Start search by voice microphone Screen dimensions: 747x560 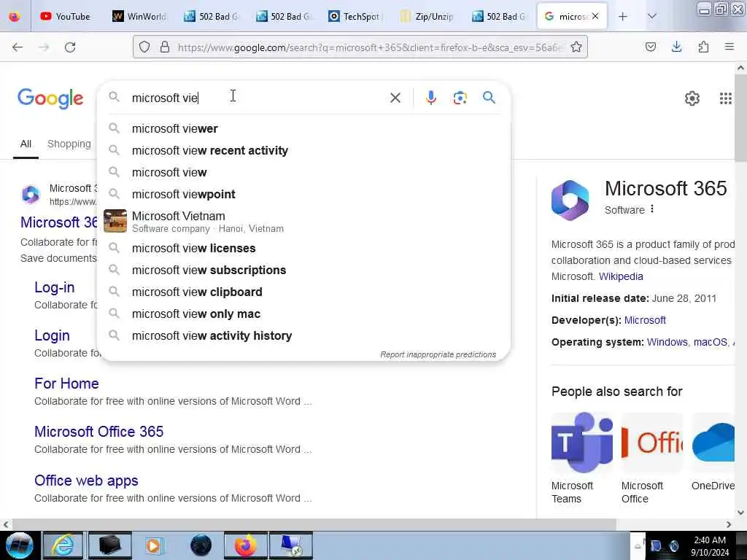430,98
